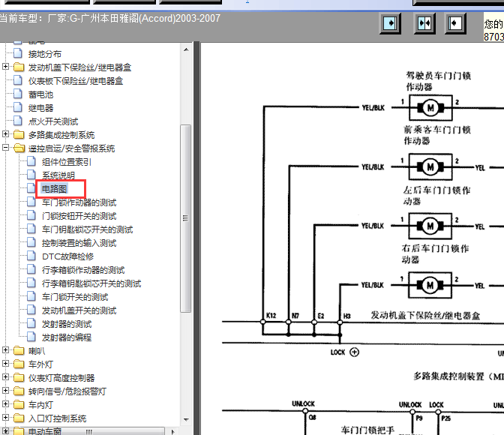The image size is (504, 435).
Task: Select 系统说明 in the tree
Action: [x=58, y=175]
